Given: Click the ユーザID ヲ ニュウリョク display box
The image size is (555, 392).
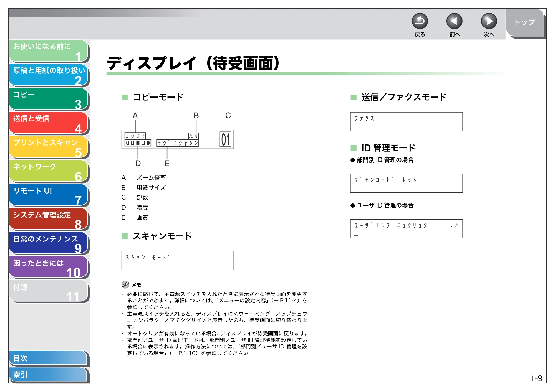Looking at the screenshot, I should tap(407, 229).
